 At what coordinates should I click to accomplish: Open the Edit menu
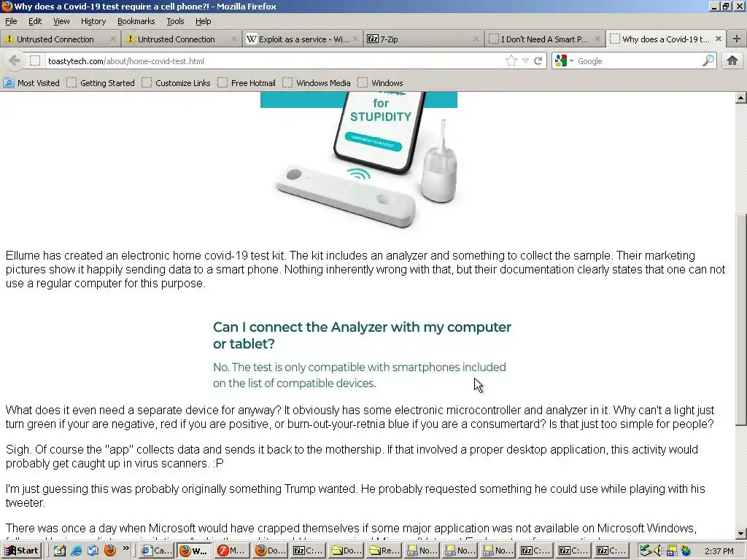coord(35,21)
